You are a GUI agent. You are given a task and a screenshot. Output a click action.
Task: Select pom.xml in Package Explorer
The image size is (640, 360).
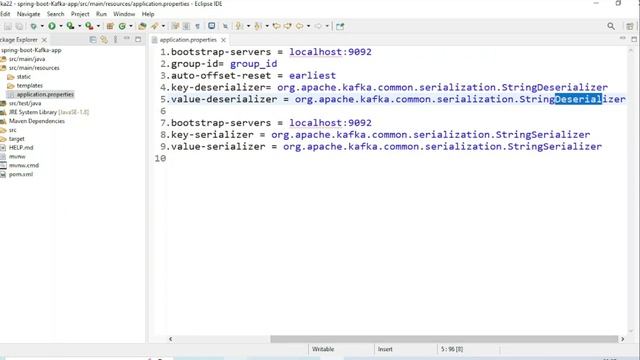[21, 174]
